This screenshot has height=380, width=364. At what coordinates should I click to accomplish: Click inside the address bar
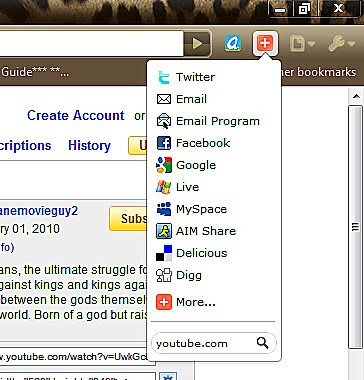point(91,43)
